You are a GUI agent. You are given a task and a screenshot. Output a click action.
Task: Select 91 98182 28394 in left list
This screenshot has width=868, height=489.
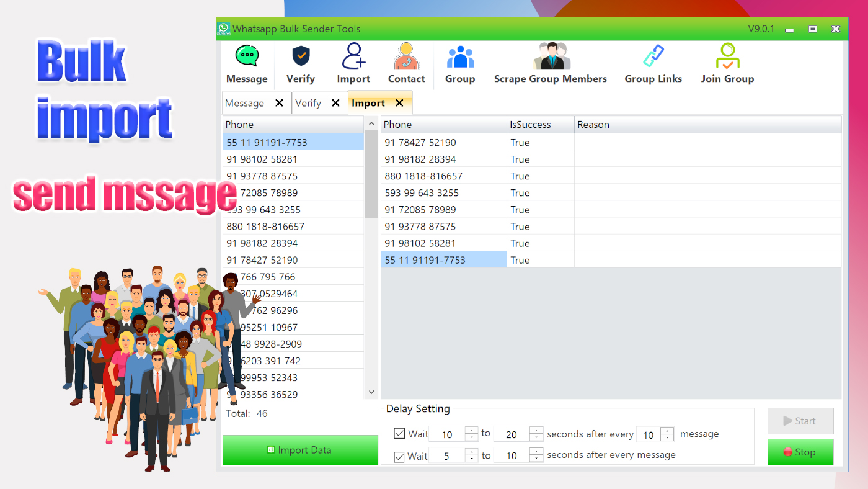pyautogui.click(x=293, y=243)
